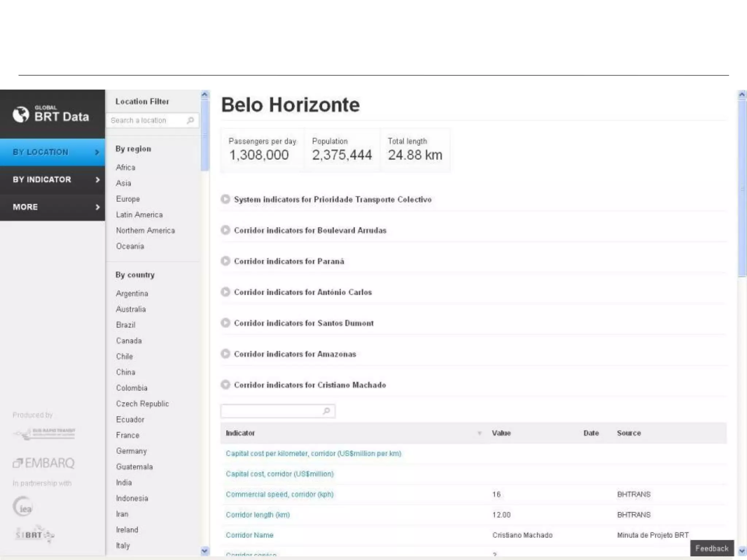Click the Global BRT Data globe logo

(21, 114)
